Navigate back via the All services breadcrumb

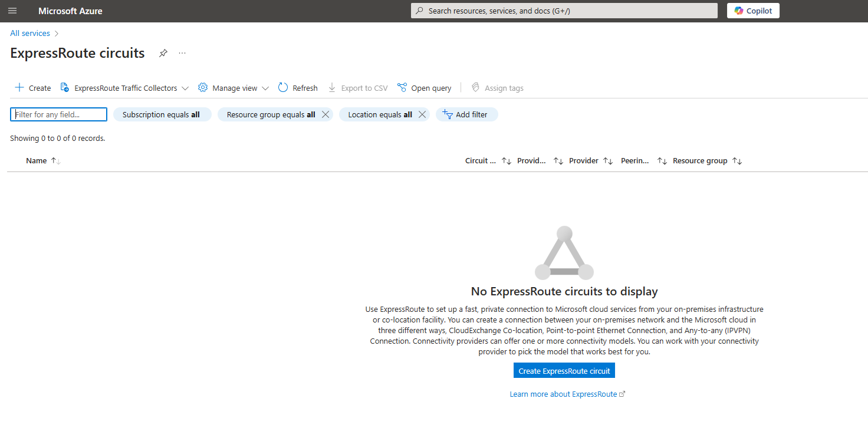[29, 33]
